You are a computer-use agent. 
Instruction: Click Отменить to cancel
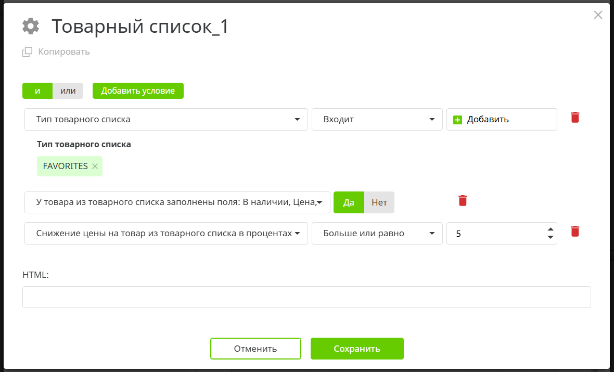pyautogui.click(x=255, y=349)
